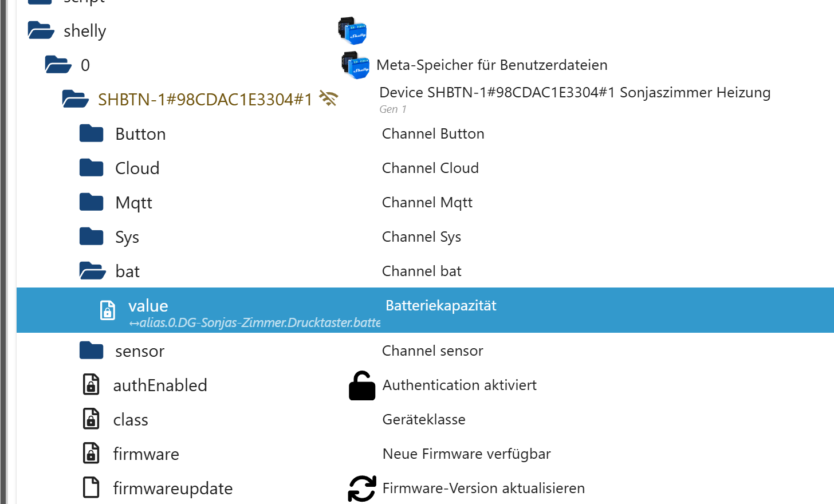Viewport: 834px width, 504px height.
Task: Open the sensor channel folder
Action: click(92, 351)
